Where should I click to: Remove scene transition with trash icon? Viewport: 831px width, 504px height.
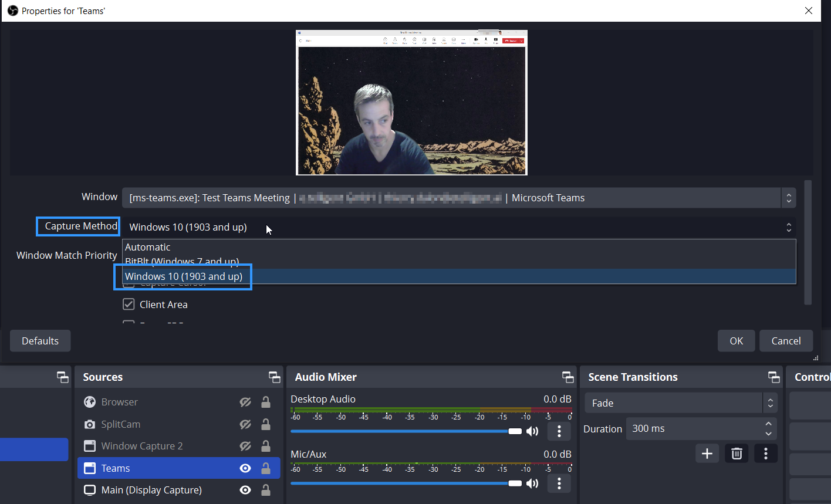[x=737, y=454]
